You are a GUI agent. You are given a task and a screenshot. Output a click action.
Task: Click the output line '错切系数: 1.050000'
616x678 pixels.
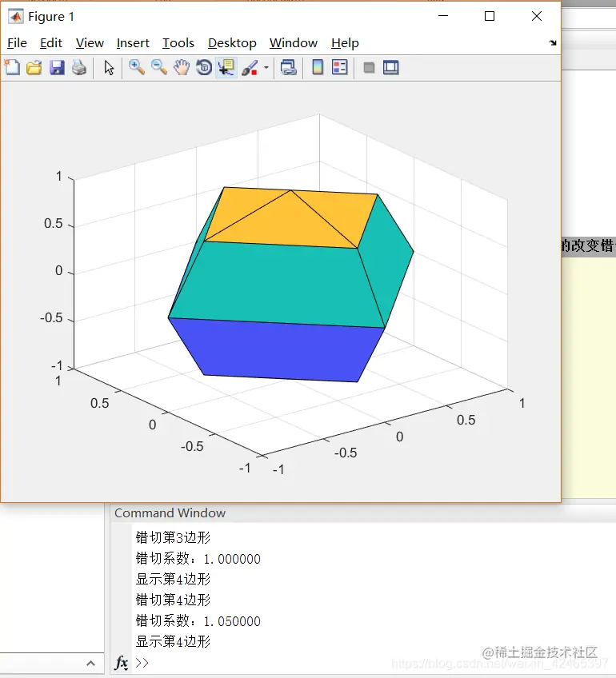(198, 621)
